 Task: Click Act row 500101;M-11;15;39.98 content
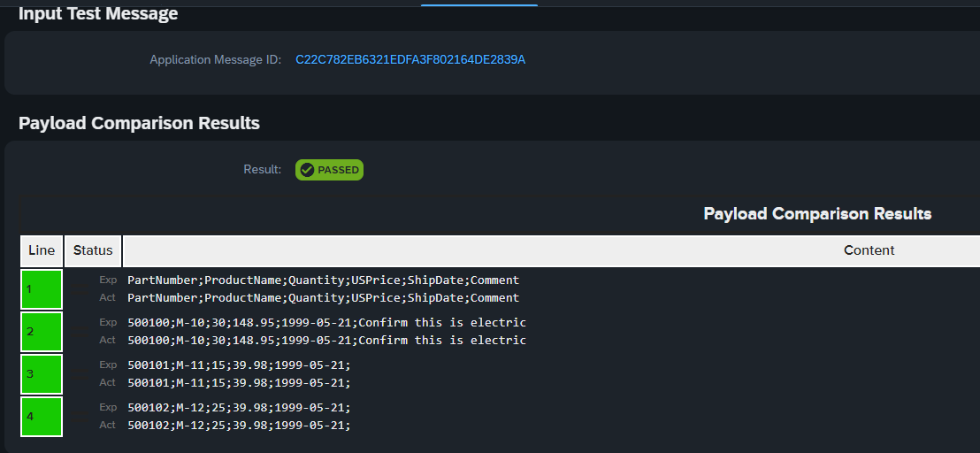pos(240,383)
